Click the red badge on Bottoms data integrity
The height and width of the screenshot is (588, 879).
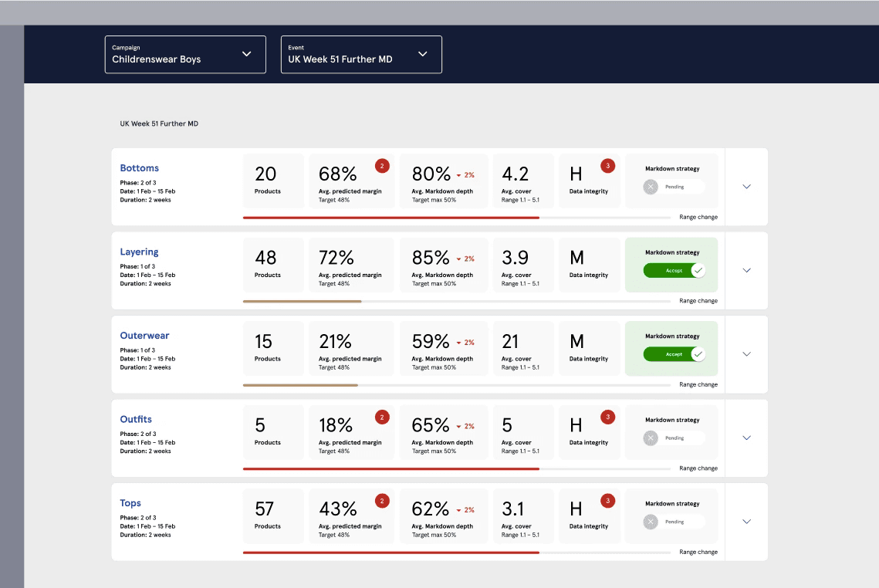[607, 166]
